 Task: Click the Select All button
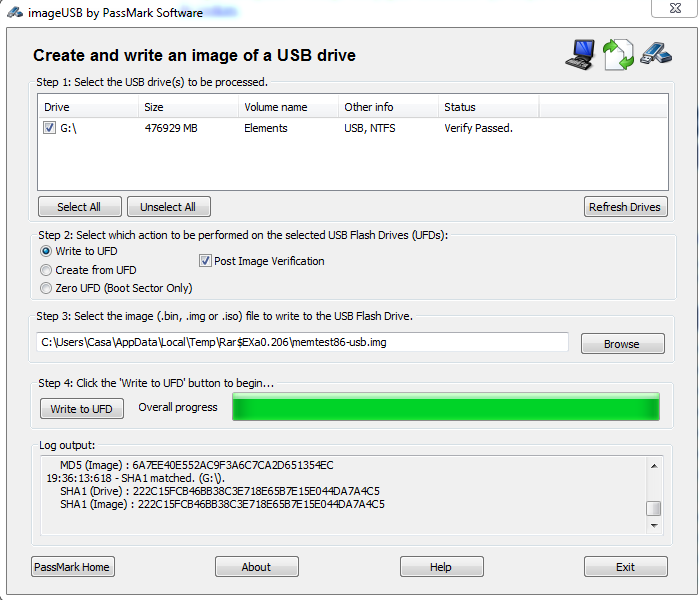(x=79, y=207)
